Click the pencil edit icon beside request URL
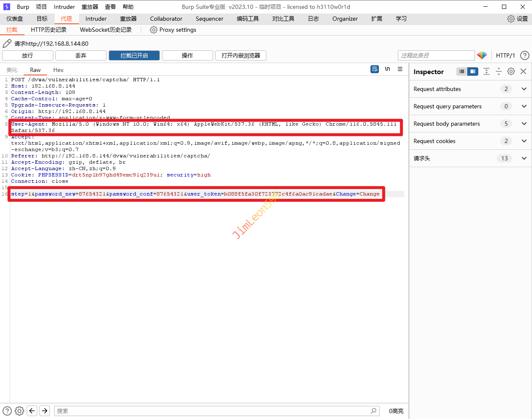 tap(7, 44)
